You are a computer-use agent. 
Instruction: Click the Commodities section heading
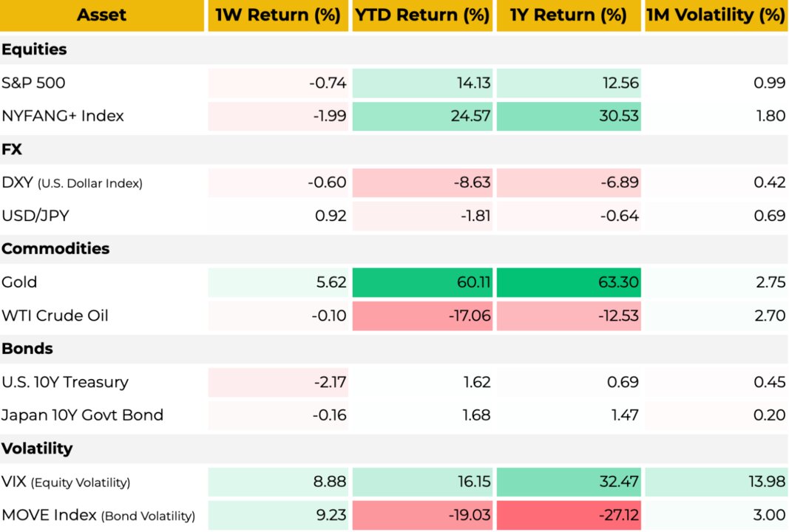(55, 249)
